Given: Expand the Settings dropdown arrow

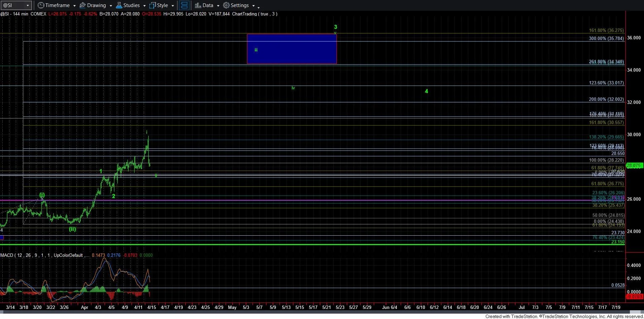Looking at the screenshot, I should click(253, 6).
